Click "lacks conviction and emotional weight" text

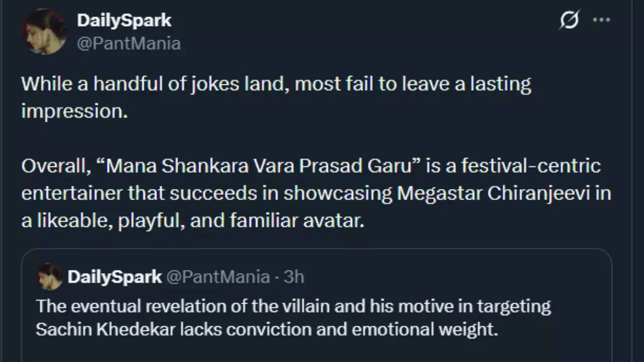coord(362,329)
